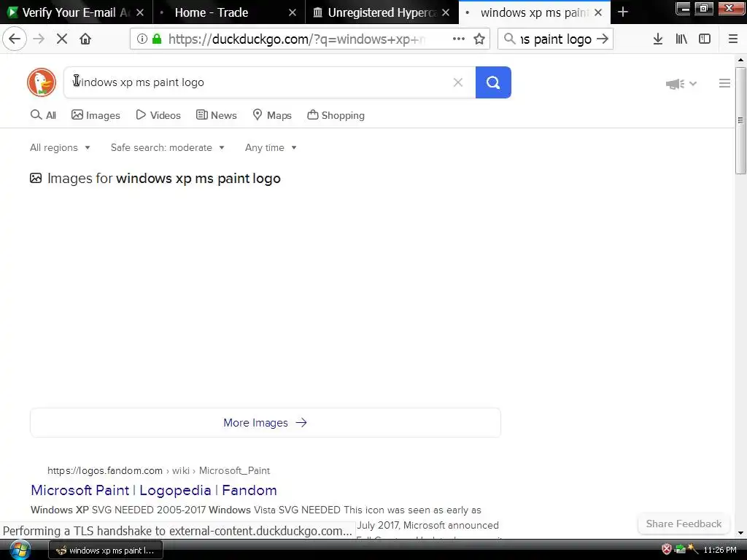The height and width of the screenshot is (560, 747).
Task: Click the Share Feedback button
Action: click(x=684, y=524)
